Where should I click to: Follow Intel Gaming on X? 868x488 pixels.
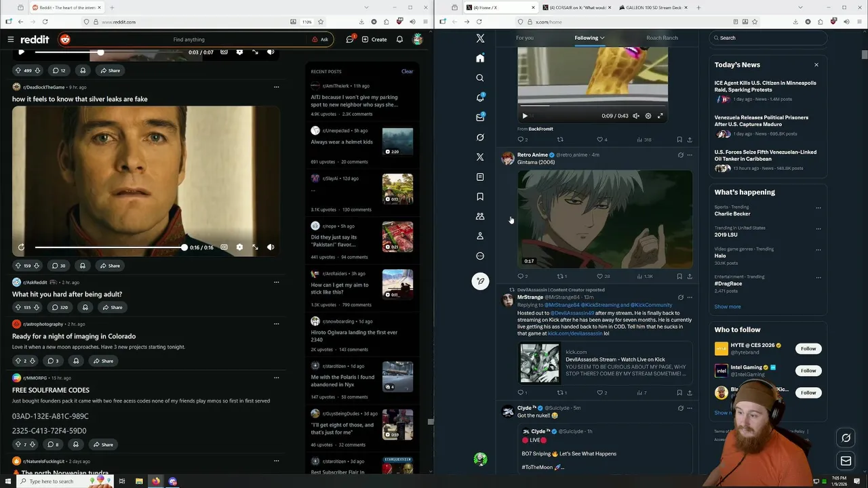[808, 371]
